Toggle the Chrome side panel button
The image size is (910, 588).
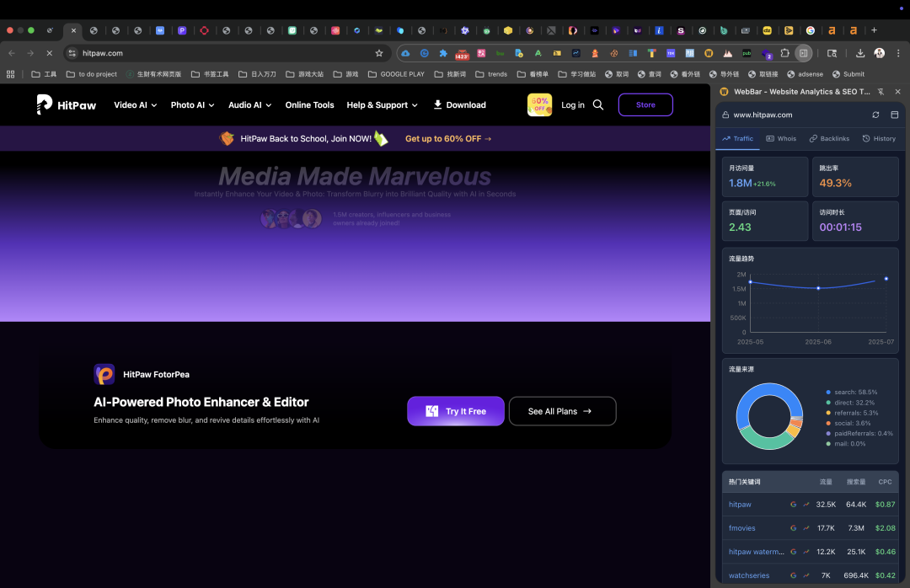click(803, 53)
